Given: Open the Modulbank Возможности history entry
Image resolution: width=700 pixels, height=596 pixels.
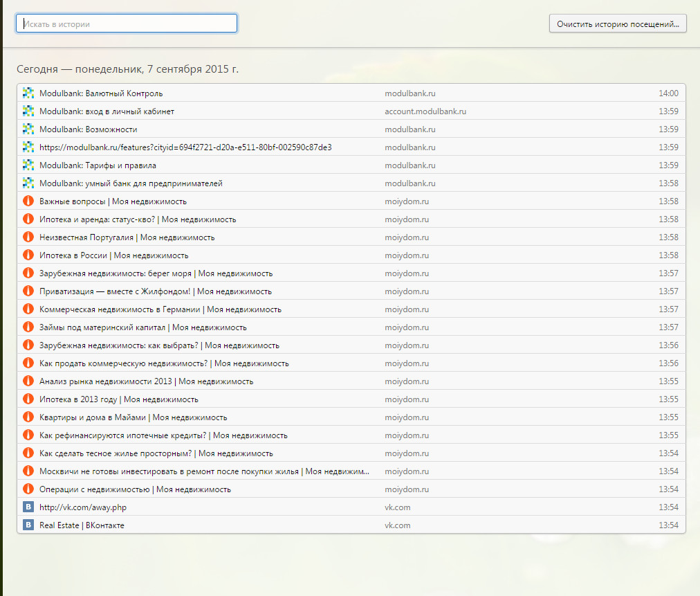Looking at the screenshot, I should pos(88,129).
